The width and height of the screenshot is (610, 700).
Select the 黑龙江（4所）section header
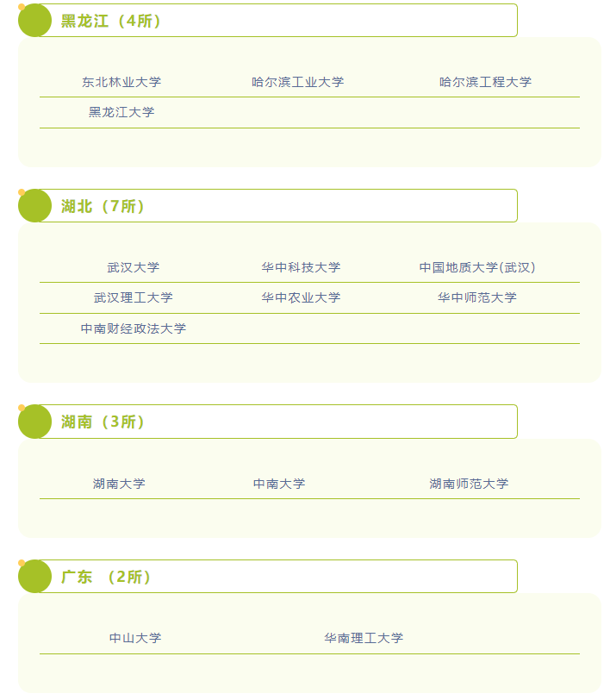[x=110, y=21]
